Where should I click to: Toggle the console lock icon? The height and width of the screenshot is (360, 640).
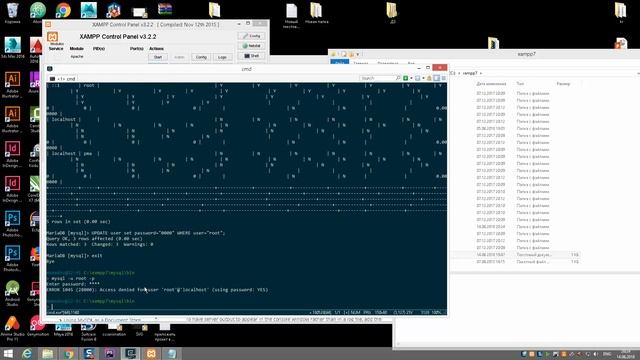(x=429, y=78)
